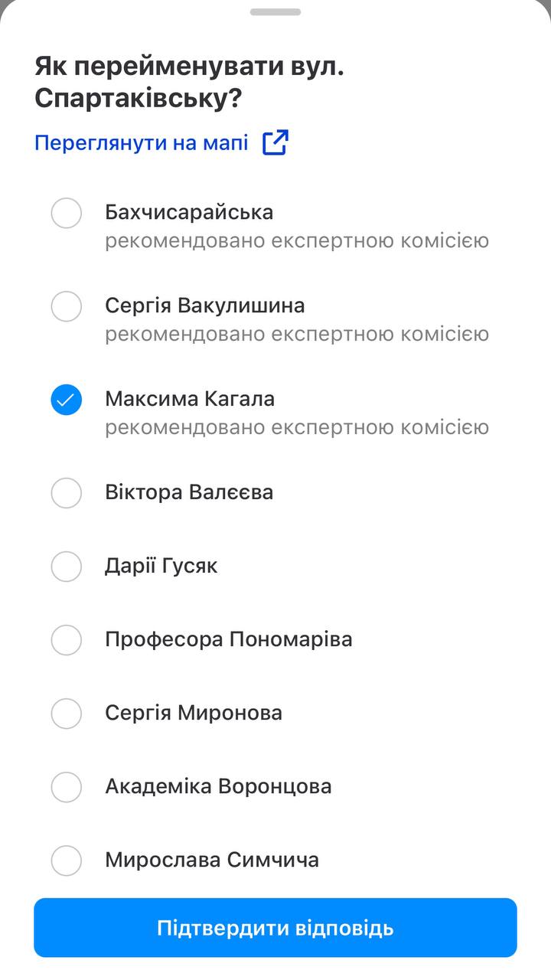Select the Віктора Валєєва radio option
This screenshot has height=980, width=551.
[67, 493]
